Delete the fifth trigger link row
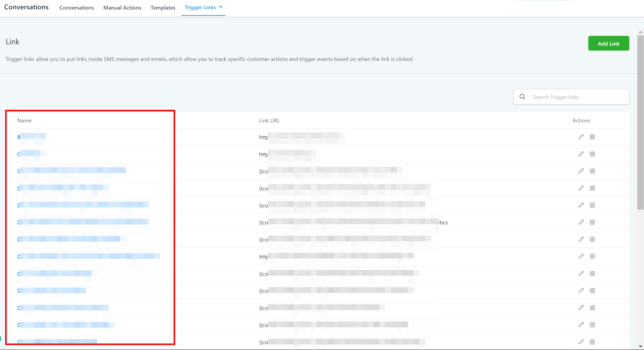644x350 pixels. (x=592, y=205)
